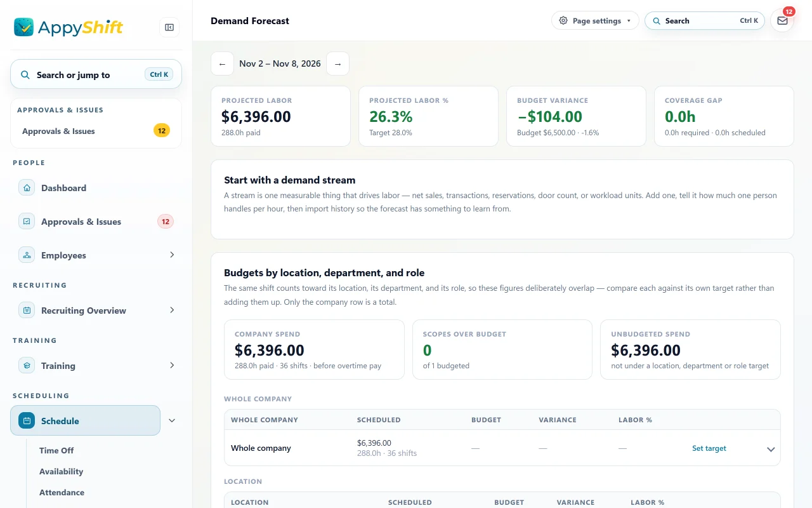Select Availability under Schedule
The image size is (812, 508).
61,471
